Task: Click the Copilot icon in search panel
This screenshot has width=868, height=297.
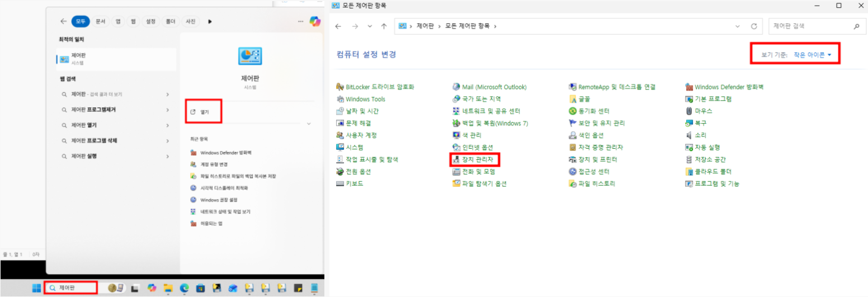Action: [315, 21]
